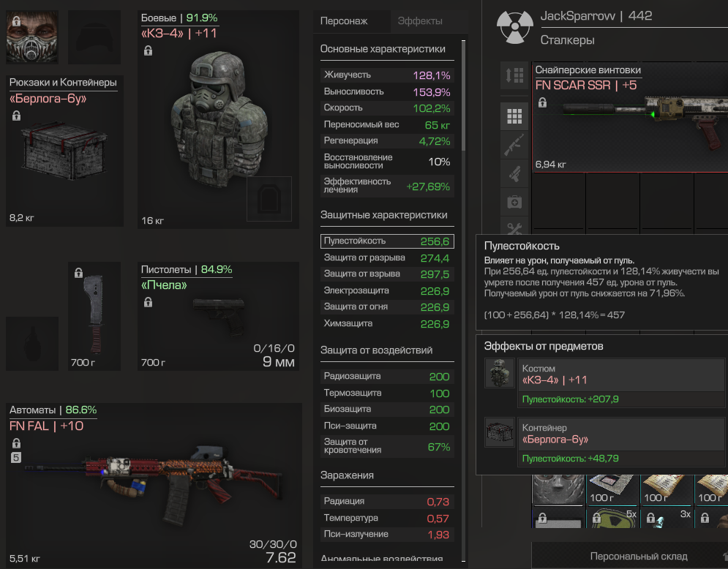Click the character stats scrollbar
728x569 pixels.
(x=463, y=96)
